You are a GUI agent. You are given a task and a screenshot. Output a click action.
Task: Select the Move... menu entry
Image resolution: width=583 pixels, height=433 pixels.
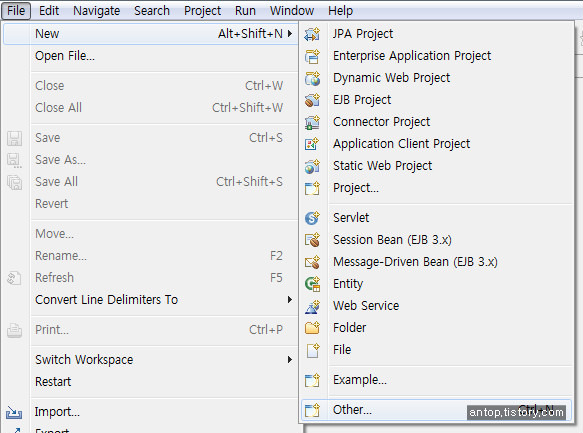coord(150,234)
